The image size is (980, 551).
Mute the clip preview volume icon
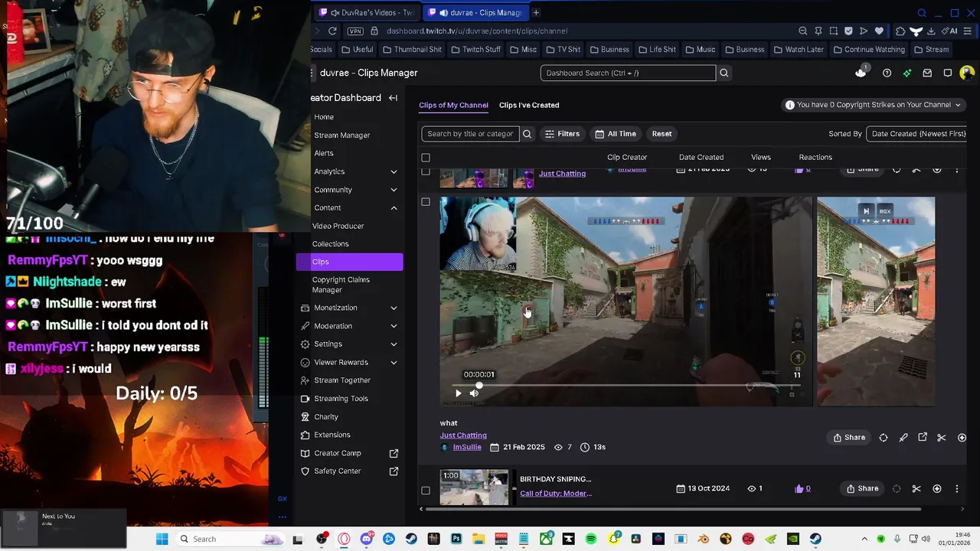(x=474, y=393)
